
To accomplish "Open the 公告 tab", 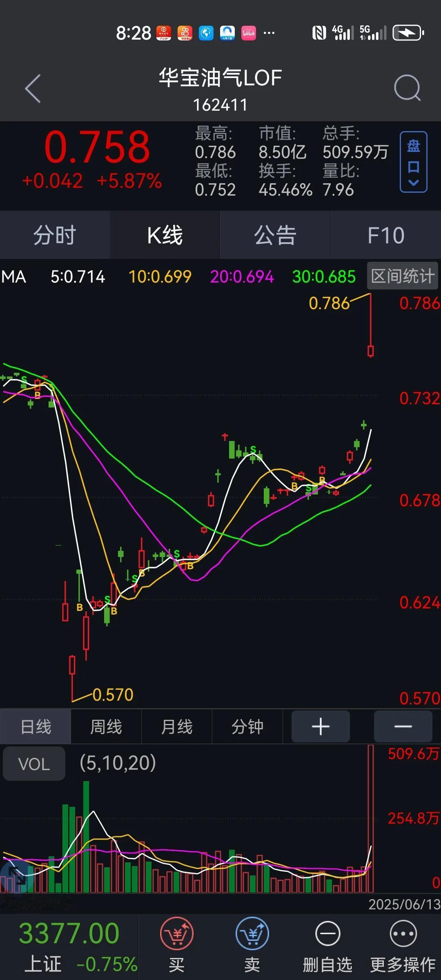I will point(275,235).
